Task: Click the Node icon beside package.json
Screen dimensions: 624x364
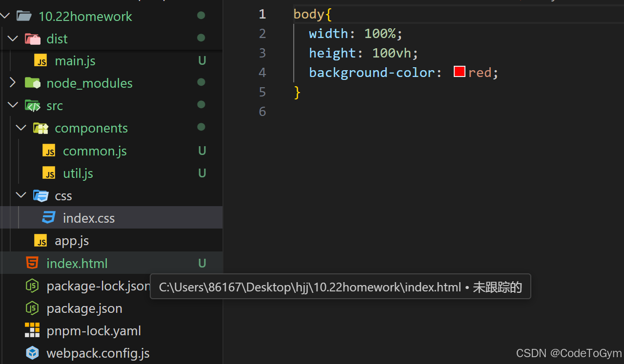Action: coord(32,308)
